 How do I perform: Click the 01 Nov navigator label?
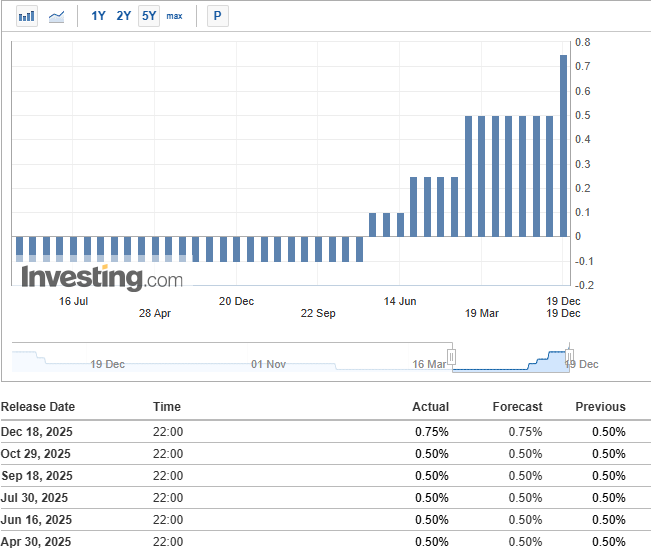tap(268, 365)
